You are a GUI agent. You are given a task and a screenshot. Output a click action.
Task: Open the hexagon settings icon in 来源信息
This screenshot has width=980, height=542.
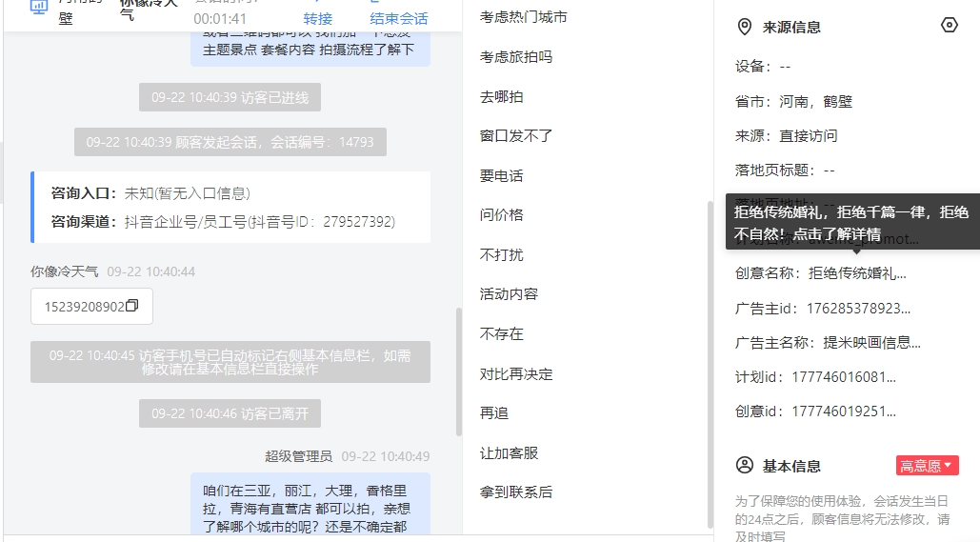(949, 25)
